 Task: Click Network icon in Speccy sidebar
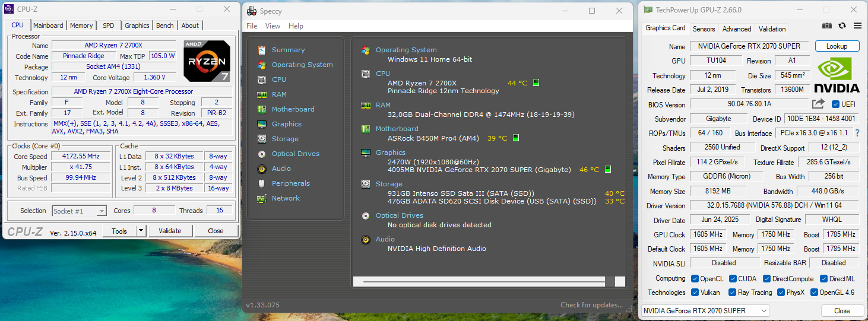point(261,198)
